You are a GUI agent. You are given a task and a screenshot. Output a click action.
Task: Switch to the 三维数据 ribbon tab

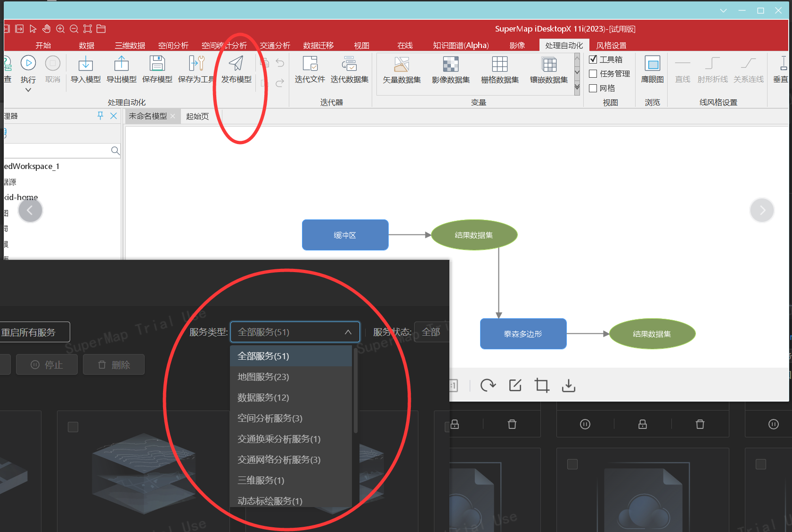pos(130,45)
